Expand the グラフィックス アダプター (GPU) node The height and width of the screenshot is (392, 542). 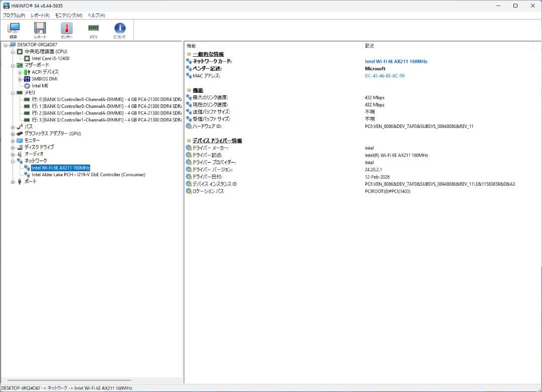tap(13, 134)
